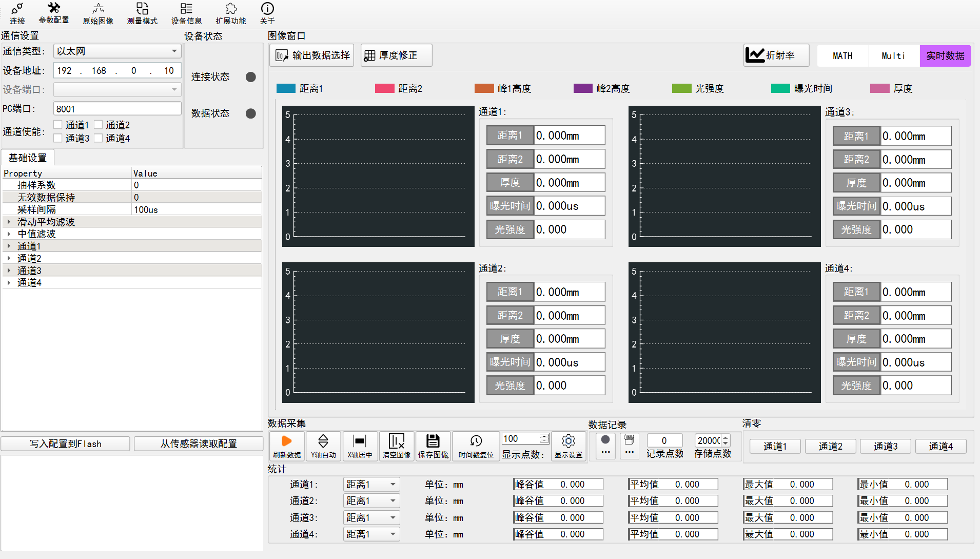Screen dimensions: 980x559
Task: Expand the 滑动平均滤波 property row
Action: (x=9, y=222)
